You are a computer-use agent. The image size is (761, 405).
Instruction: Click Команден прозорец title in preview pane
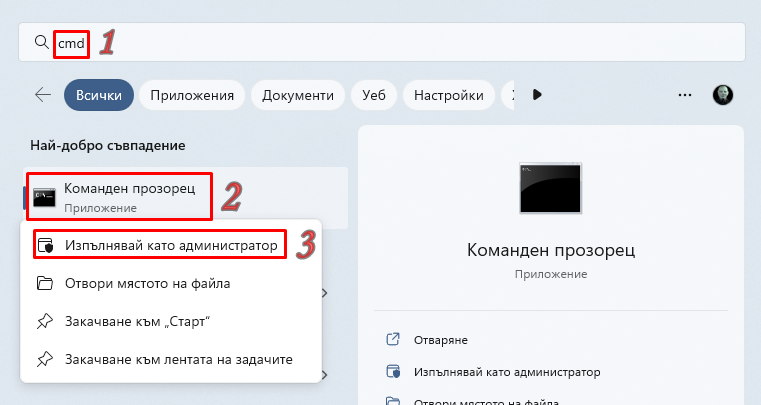point(551,250)
